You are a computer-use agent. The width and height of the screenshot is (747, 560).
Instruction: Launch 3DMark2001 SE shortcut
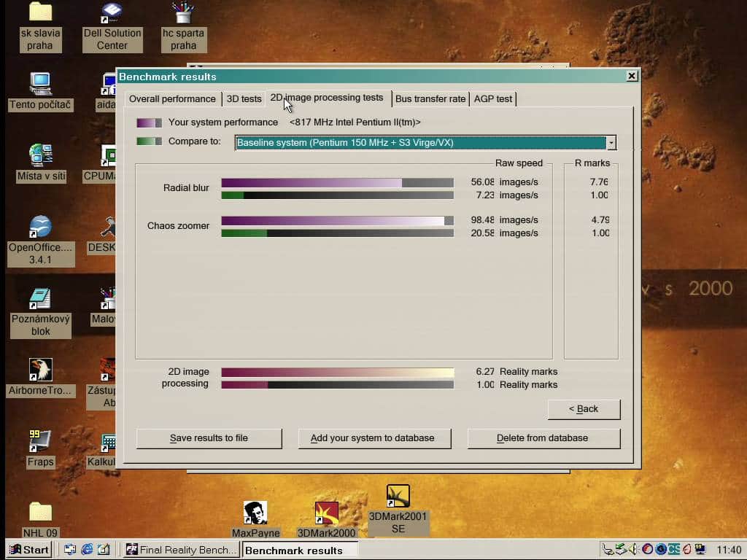[x=398, y=510]
